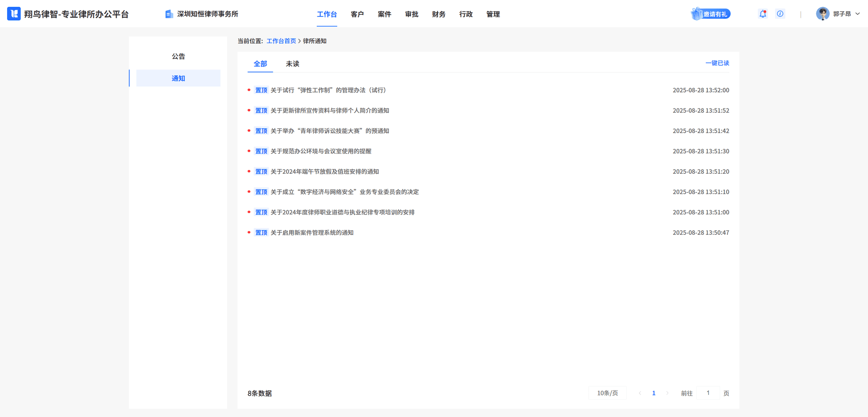Click the 邀请有礼 gift badge

point(710,14)
